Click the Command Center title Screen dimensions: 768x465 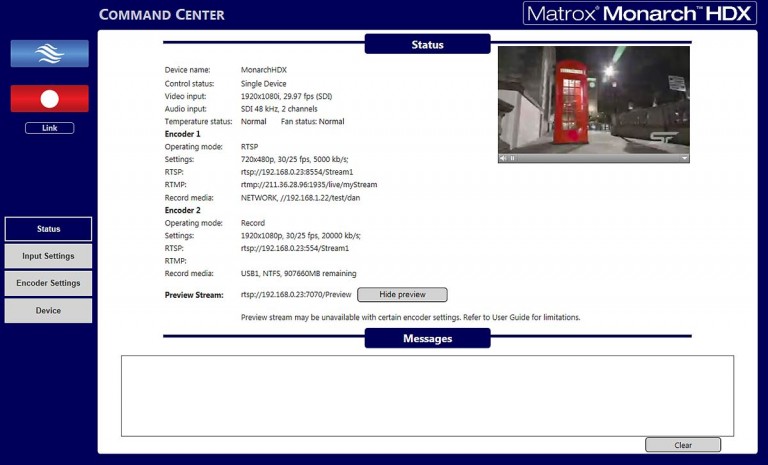[x=162, y=15]
